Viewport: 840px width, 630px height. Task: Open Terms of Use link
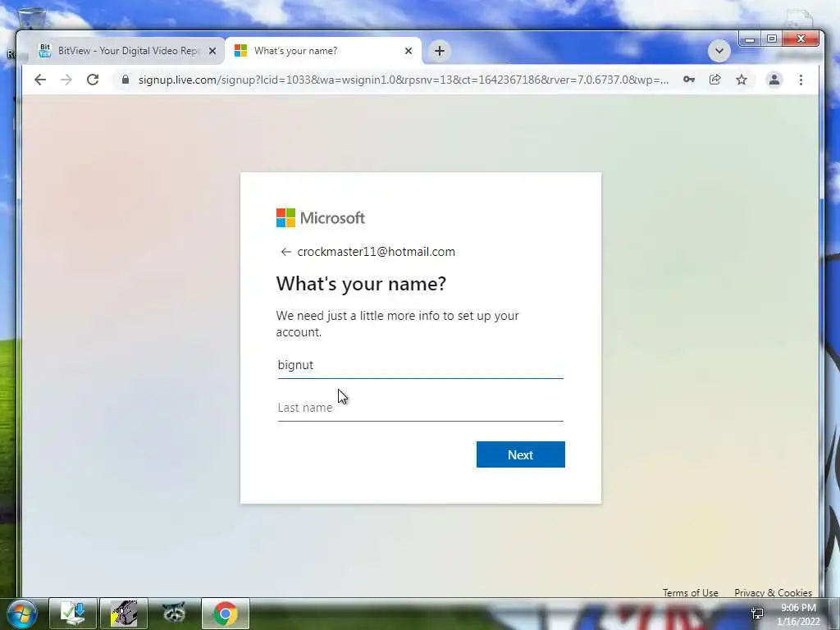pos(690,592)
